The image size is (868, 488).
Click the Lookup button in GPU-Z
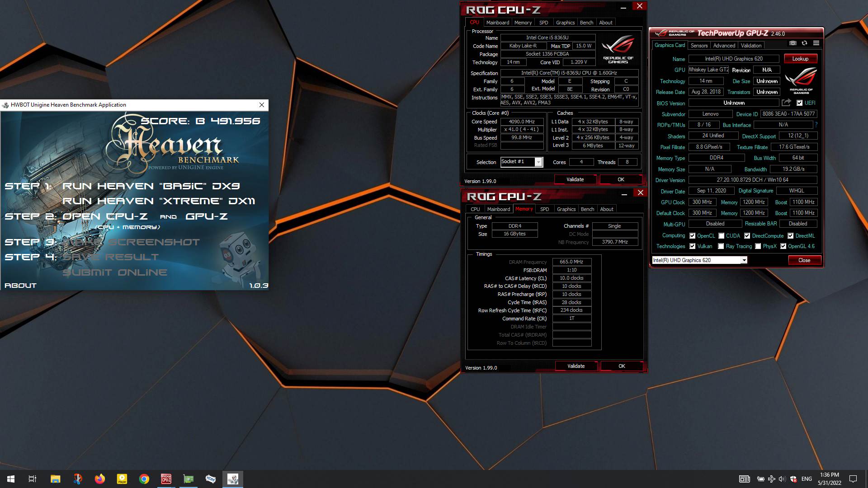[800, 59]
